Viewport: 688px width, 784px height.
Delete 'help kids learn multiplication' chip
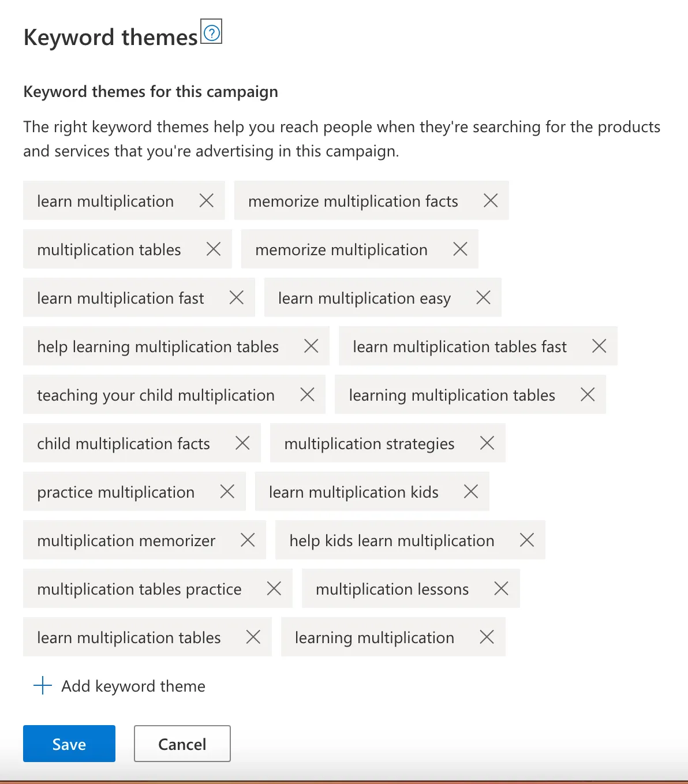[x=527, y=540]
